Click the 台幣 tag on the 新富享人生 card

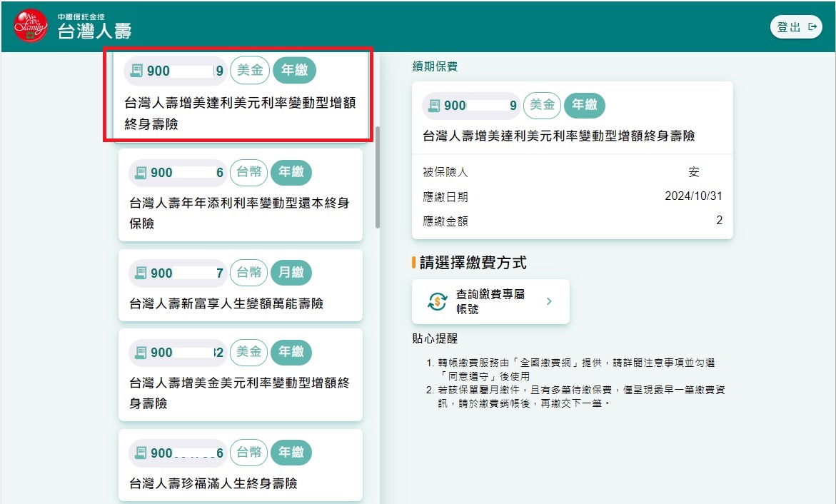[x=249, y=273]
